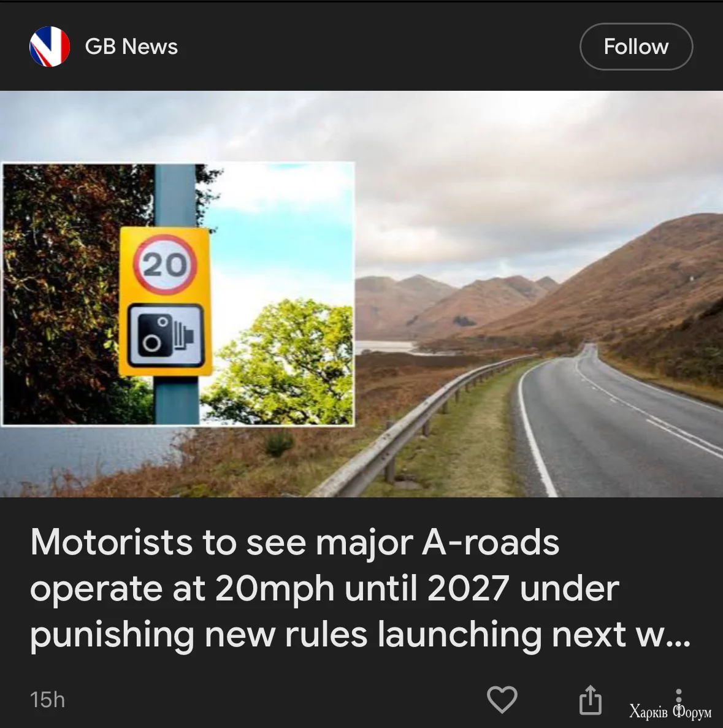Share the article using the share icon
The width and height of the screenshot is (723, 728).
[x=590, y=699]
